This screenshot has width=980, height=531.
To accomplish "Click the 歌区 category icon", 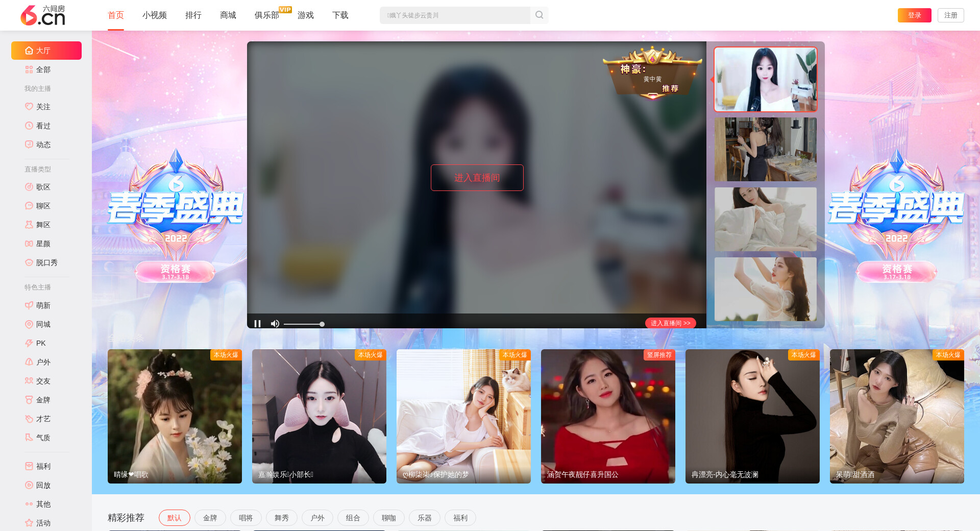I will tap(29, 187).
